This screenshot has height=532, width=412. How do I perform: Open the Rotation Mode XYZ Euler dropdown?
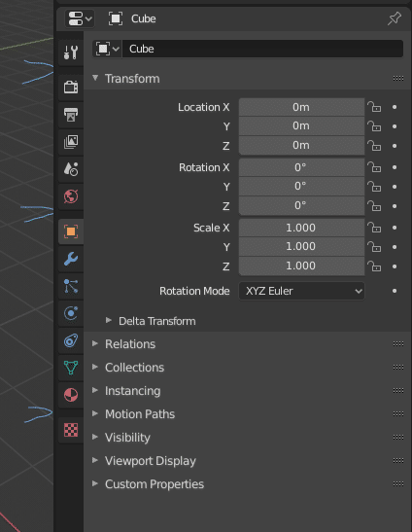[x=301, y=291]
